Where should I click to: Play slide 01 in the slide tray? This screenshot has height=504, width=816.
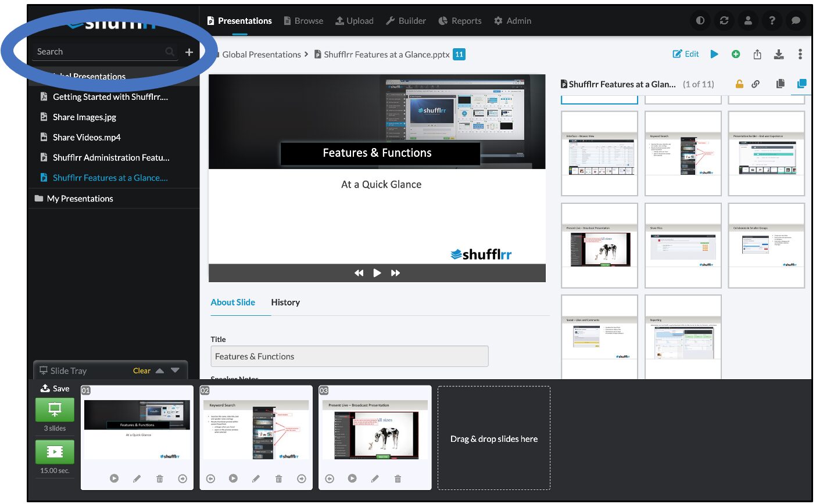[x=114, y=478]
